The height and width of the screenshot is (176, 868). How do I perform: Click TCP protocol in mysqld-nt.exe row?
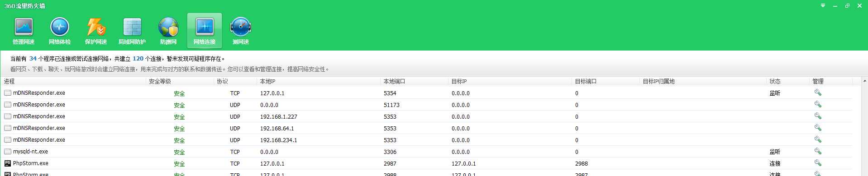pyautogui.click(x=235, y=152)
